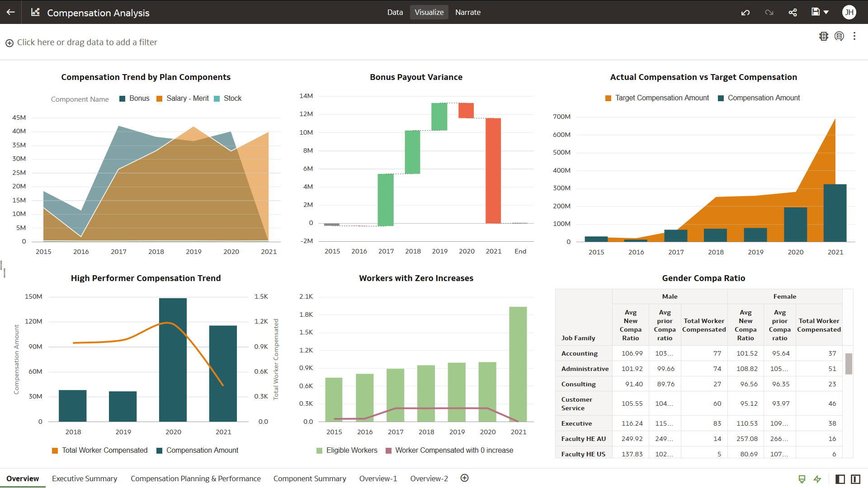Click the refresh data icon
The height and width of the screenshot is (488, 868).
pyautogui.click(x=839, y=36)
